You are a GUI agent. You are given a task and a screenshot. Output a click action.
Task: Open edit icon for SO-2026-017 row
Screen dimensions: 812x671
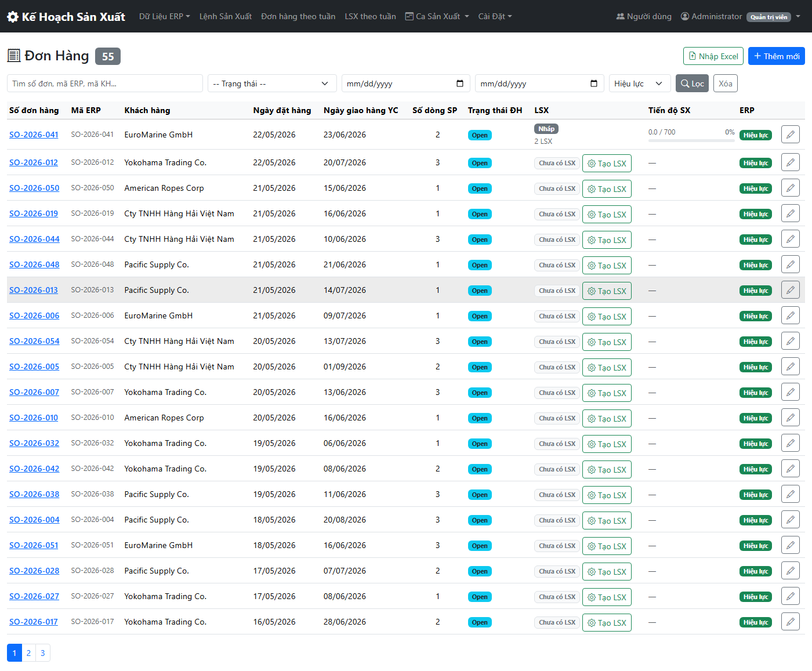(790, 622)
